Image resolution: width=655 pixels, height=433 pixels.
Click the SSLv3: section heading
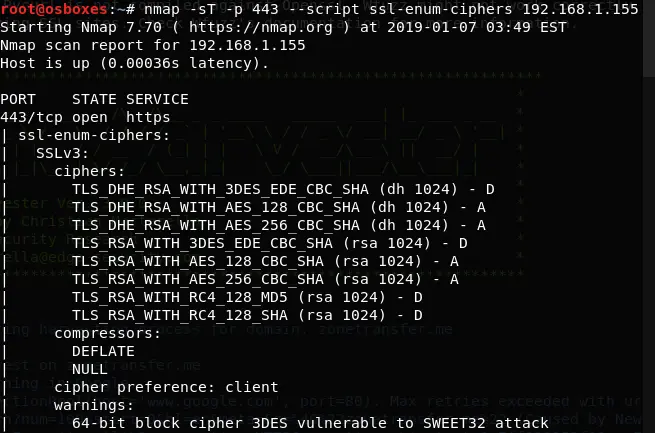pyautogui.click(x=63, y=153)
